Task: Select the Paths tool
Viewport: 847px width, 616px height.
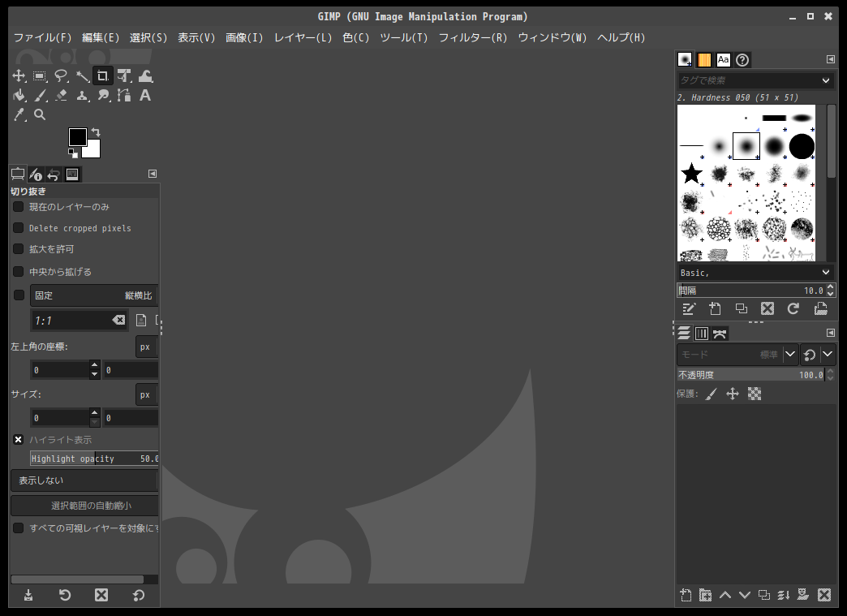Action: [x=124, y=96]
